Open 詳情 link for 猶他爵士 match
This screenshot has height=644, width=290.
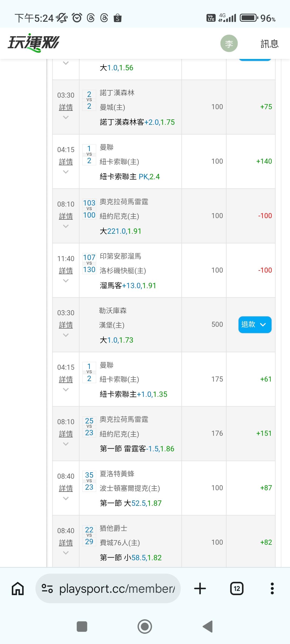click(66, 543)
